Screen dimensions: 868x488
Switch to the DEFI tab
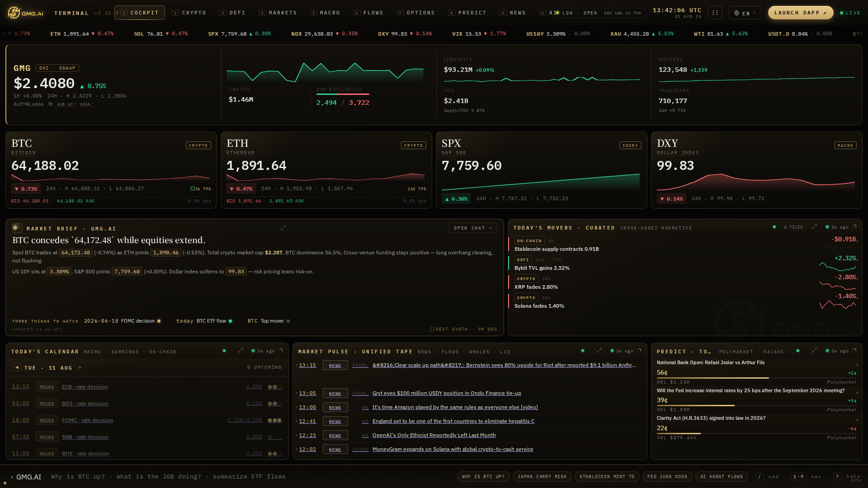point(232,13)
